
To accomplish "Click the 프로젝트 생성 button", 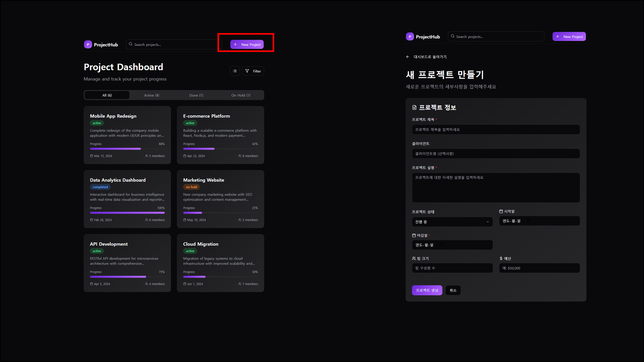I will click(427, 290).
